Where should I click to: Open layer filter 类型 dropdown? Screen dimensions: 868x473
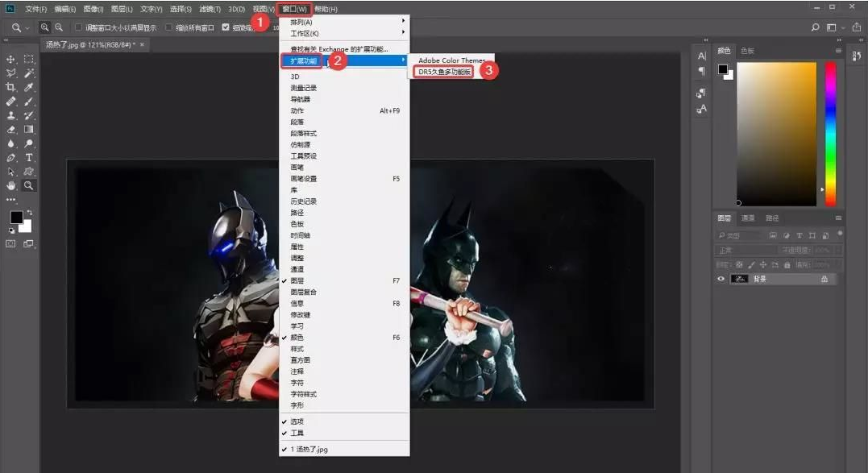740,235
